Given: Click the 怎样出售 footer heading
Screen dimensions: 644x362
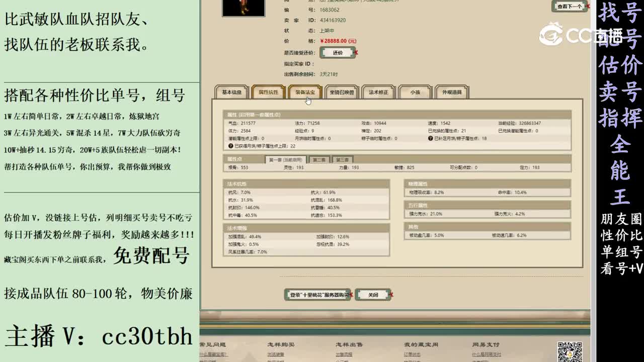Looking at the screenshot, I should coord(349,344).
